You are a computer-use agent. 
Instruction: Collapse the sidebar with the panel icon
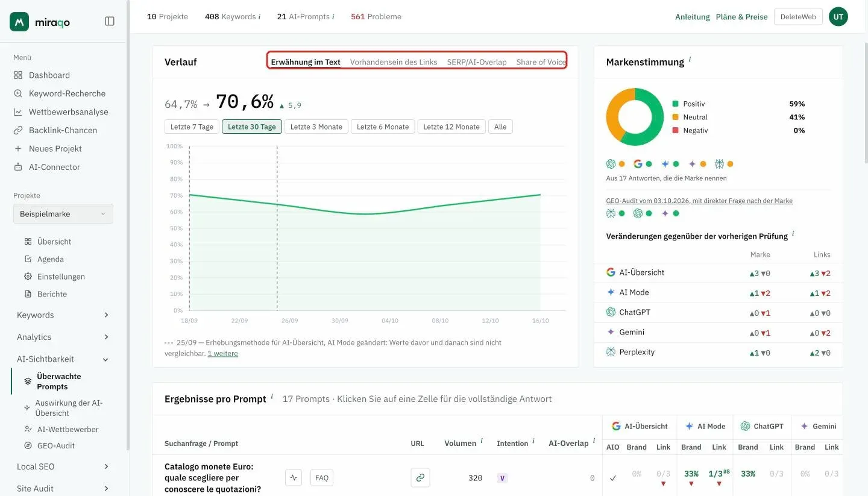pos(110,21)
